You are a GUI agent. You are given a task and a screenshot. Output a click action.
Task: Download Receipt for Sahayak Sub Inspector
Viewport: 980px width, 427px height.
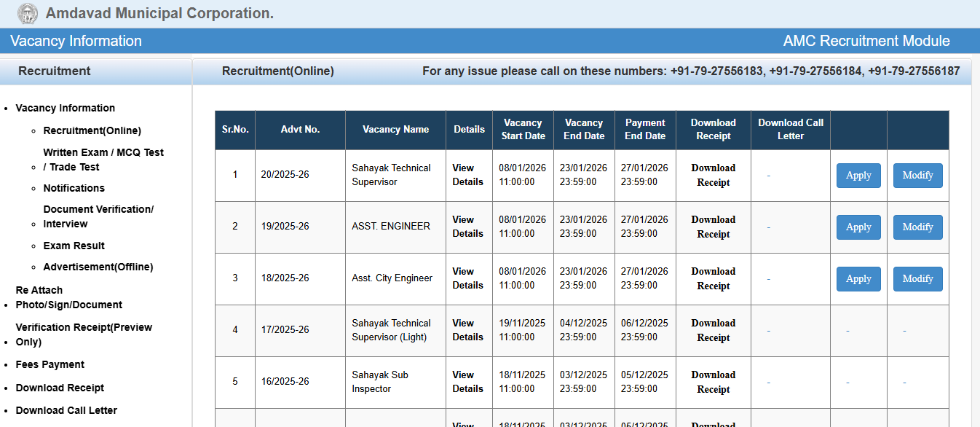click(713, 382)
